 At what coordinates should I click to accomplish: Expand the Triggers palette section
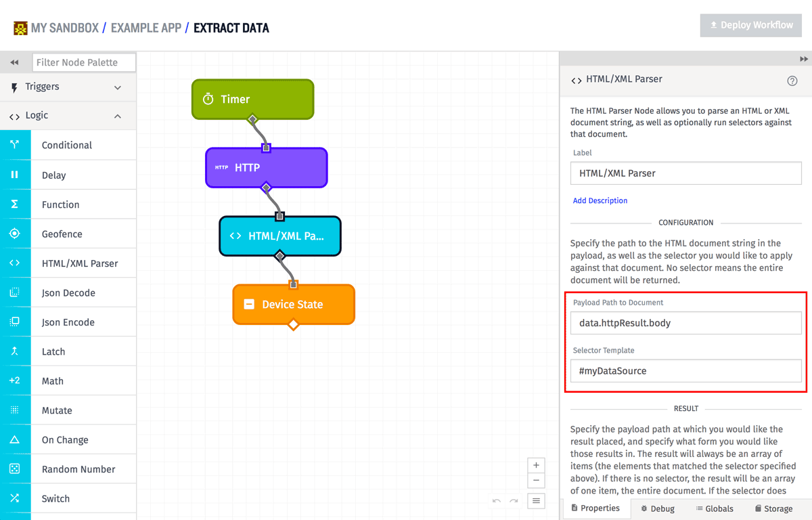click(68, 87)
